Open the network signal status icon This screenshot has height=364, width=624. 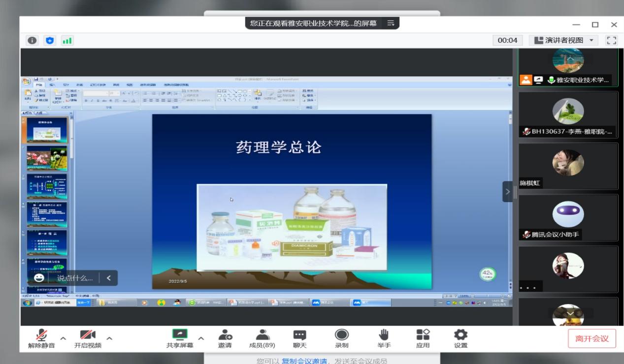66,41
